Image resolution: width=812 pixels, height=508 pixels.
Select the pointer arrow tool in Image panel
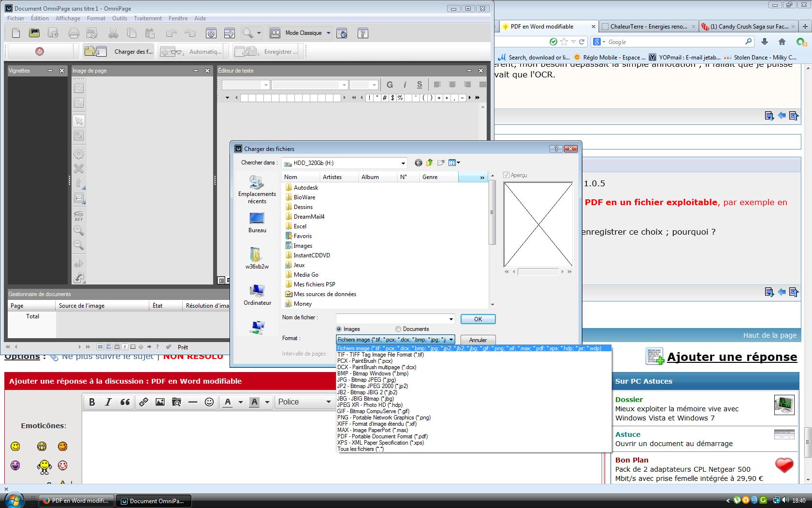pos(79,121)
